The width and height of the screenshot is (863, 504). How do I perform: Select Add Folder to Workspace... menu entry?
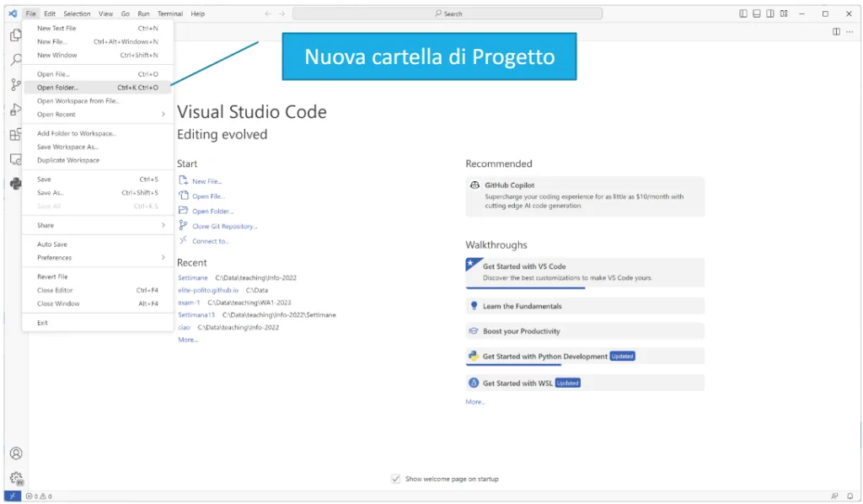(98, 133)
